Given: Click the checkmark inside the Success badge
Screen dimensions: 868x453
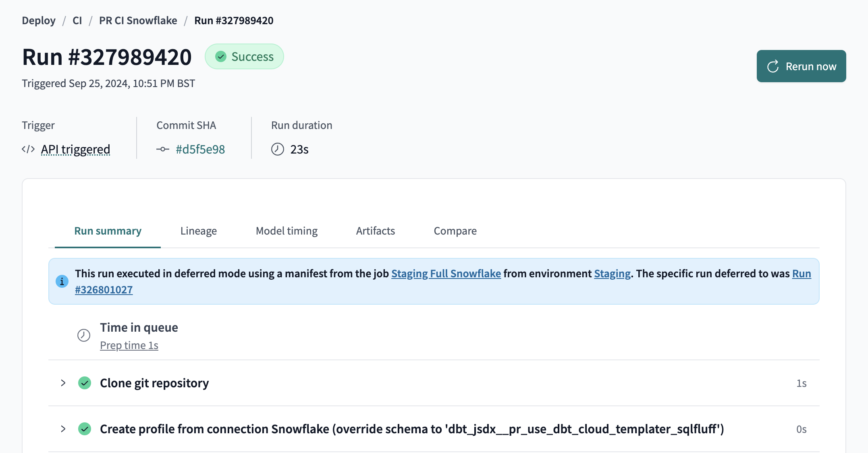Looking at the screenshot, I should [x=220, y=56].
